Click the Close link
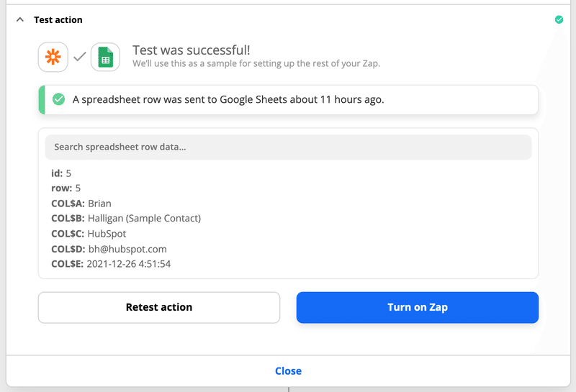 pos(288,370)
